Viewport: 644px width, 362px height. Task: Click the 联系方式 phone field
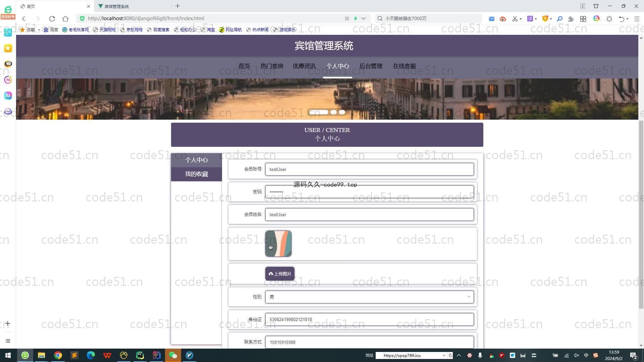pyautogui.click(x=369, y=342)
